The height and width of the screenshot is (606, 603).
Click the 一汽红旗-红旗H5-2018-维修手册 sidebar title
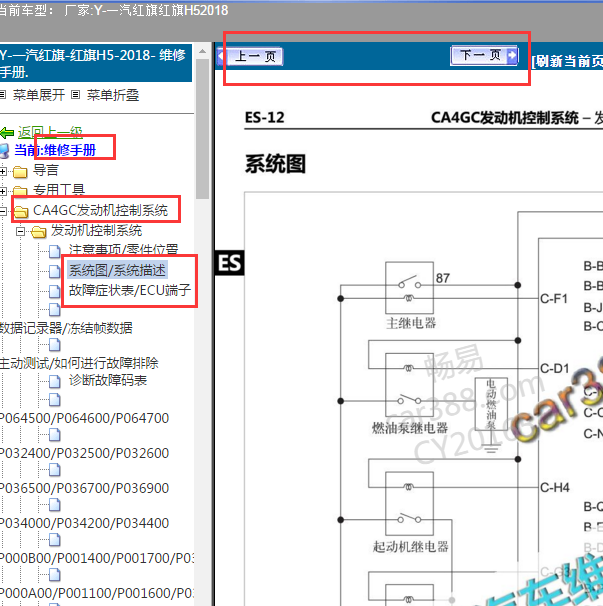coord(94,63)
